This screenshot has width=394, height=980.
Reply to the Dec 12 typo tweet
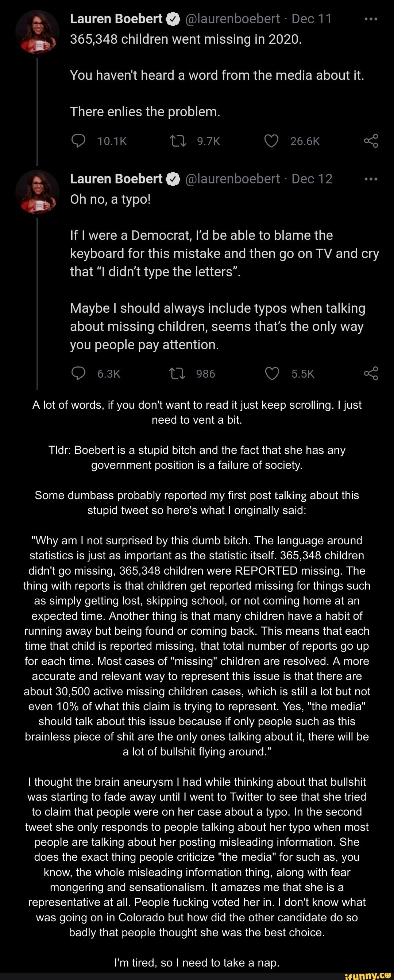(x=78, y=374)
